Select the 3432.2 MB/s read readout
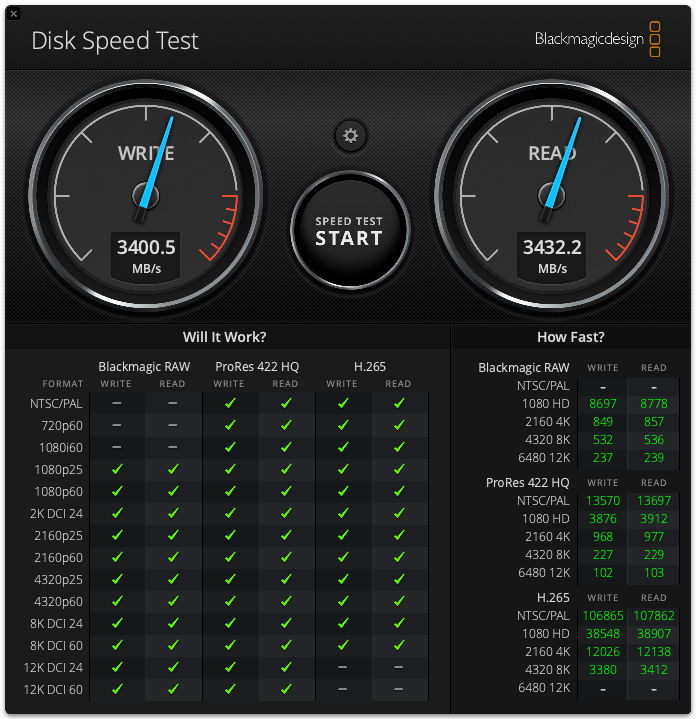 click(552, 247)
